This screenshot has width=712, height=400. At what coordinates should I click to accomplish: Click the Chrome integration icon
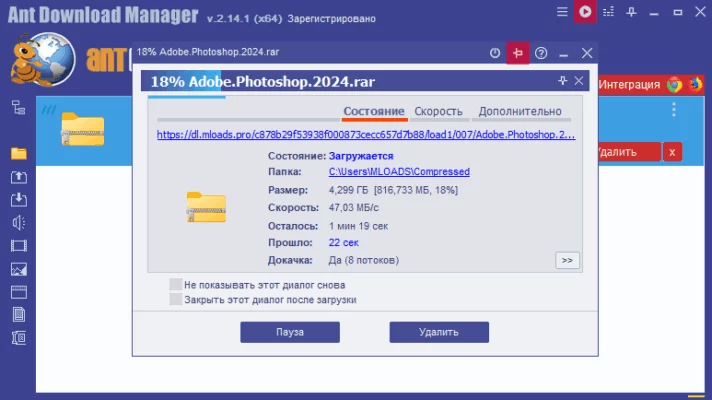click(x=675, y=84)
